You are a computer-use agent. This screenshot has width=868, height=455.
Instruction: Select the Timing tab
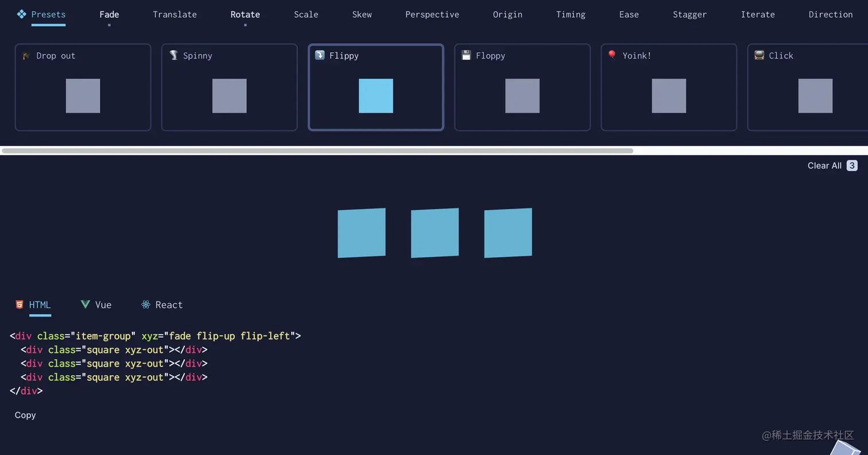pos(571,14)
